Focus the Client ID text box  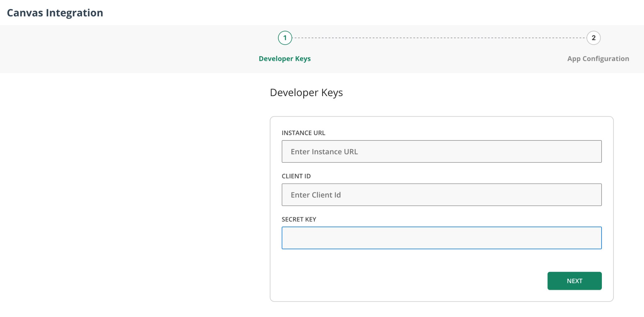click(x=441, y=195)
